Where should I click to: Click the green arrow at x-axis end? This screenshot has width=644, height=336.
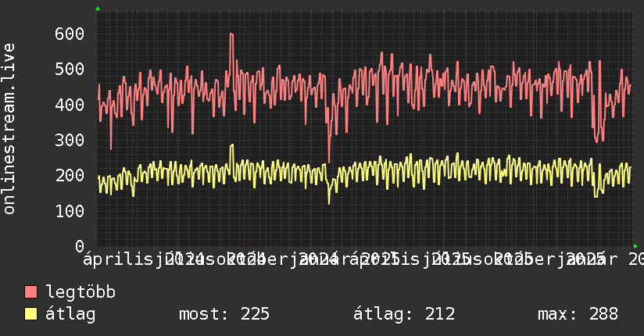(635, 246)
